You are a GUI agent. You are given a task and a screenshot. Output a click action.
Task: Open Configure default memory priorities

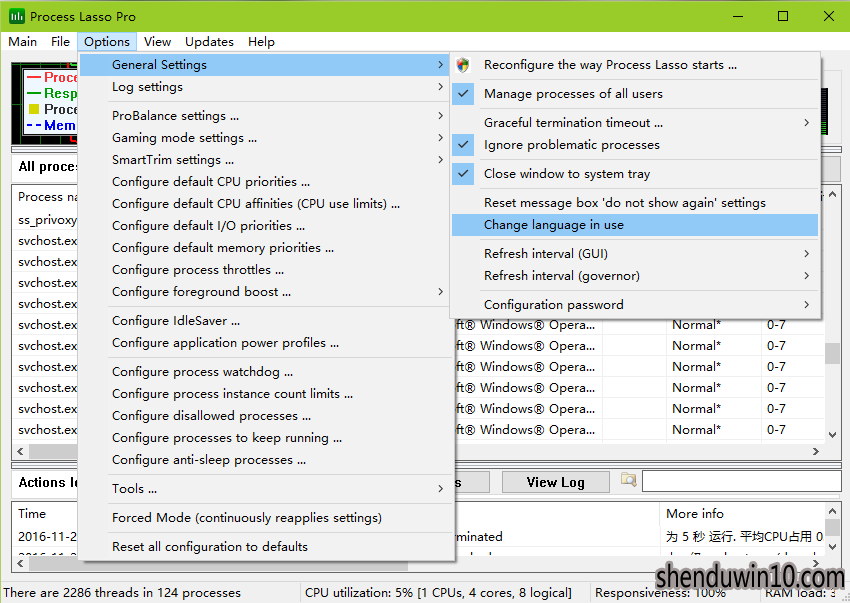point(265,248)
